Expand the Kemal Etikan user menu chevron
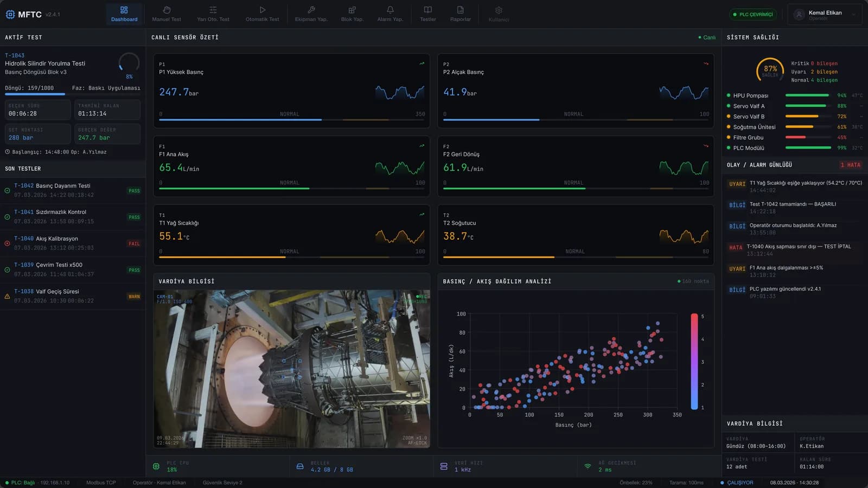 tap(853, 15)
